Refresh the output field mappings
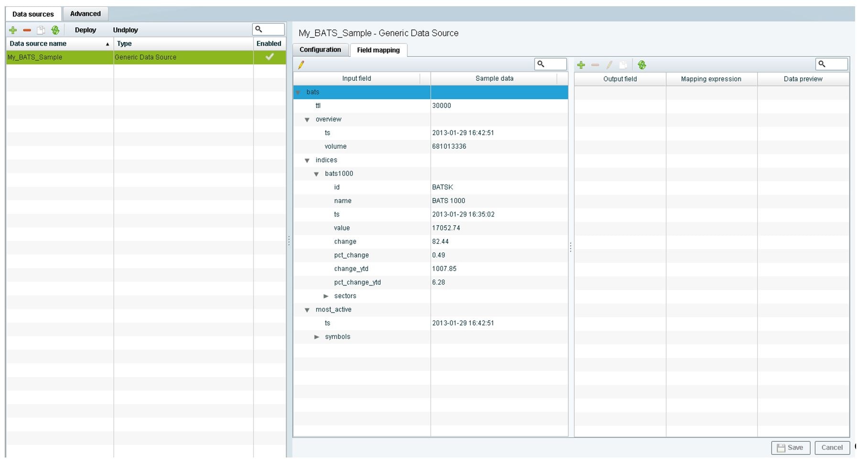868x468 pixels. click(x=642, y=65)
